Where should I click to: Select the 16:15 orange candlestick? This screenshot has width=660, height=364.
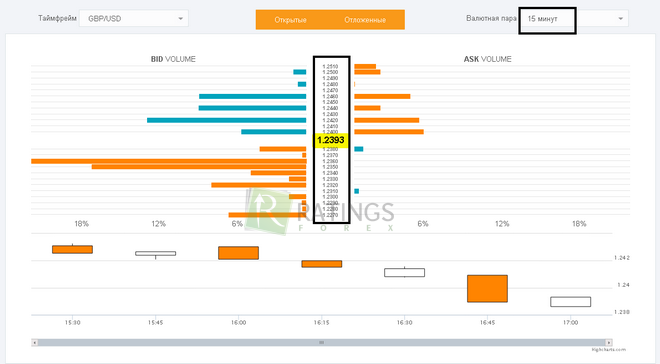[x=322, y=264]
